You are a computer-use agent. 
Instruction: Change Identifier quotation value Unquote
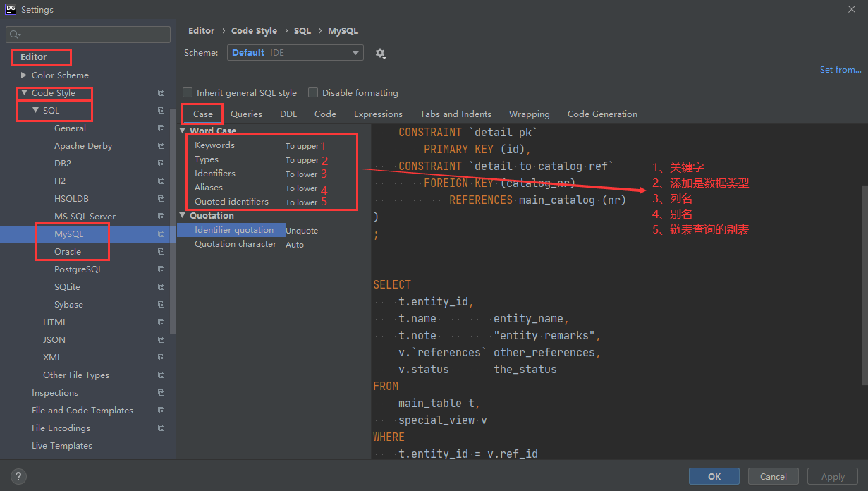pos(302,231)
